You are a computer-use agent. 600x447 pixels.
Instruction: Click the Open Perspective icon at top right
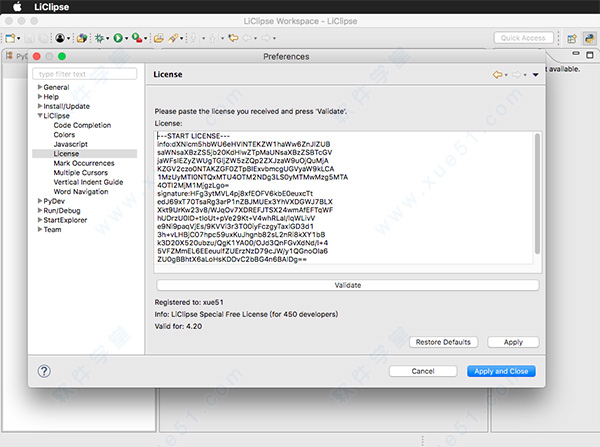click(570, 38)
